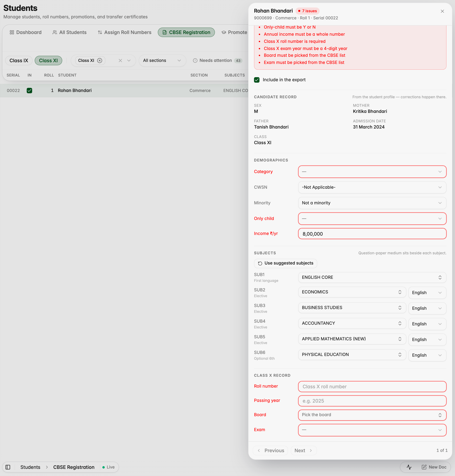Expand the All sections dropdown
Screen dimensions: 455x476
pos(162,60)
